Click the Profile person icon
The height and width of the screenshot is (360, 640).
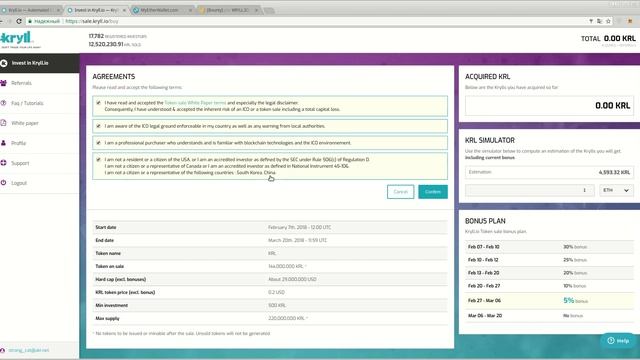4,143
